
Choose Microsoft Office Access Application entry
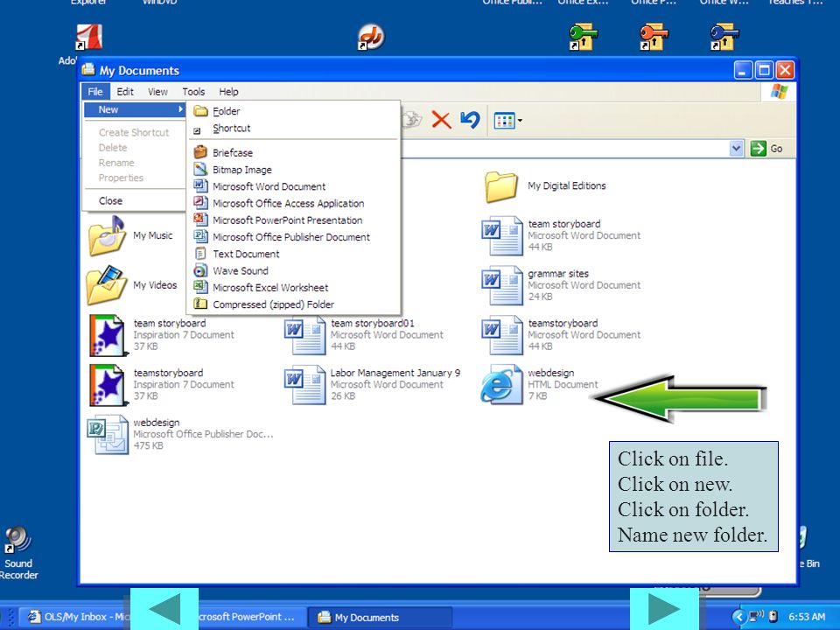pos(294,204)
